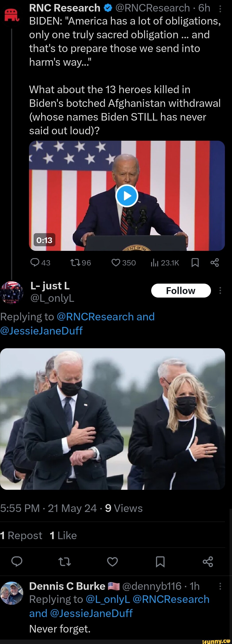Follow the L- just L account
The image size is (232, 644).
pos(181,290)
